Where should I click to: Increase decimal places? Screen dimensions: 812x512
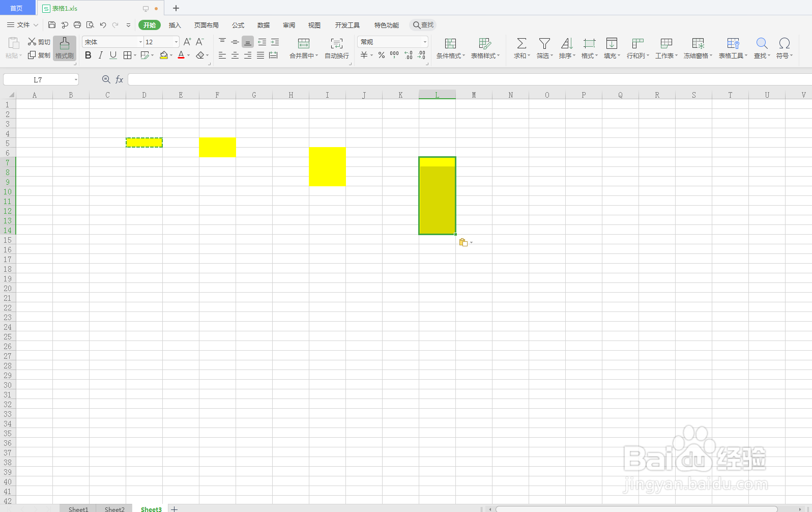(409, 55)
